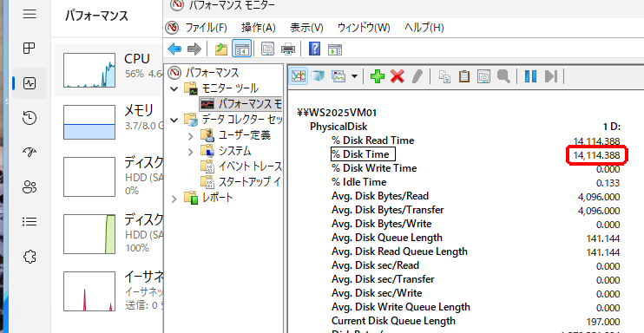
Task: Open Task Manager hamburger navigation menu
Action: pos(30,15)
